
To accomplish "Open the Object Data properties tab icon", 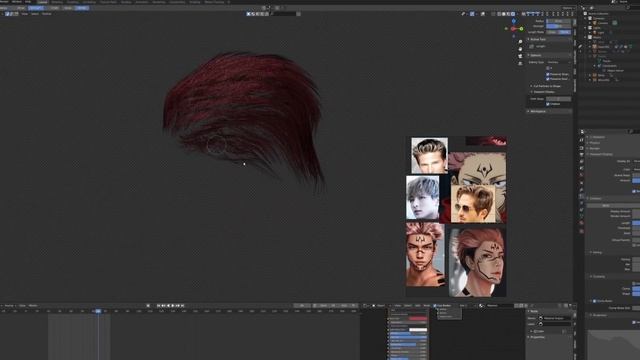I will tap(582, 216).
